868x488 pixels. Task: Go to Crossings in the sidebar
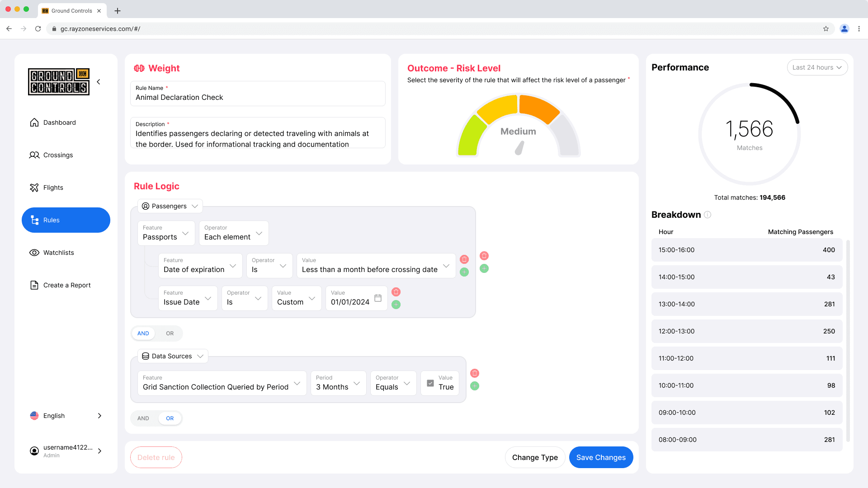(x=58, y=155)
